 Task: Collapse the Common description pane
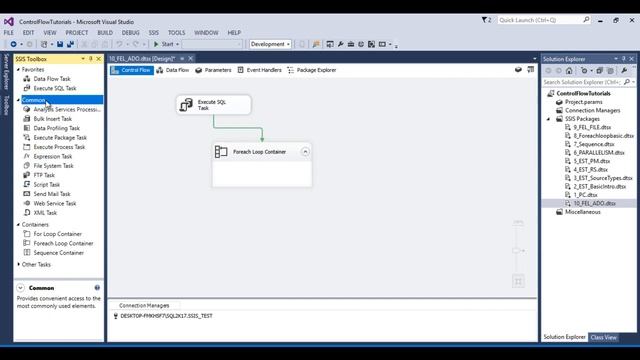pyautogui.click(x=20, y=288)
